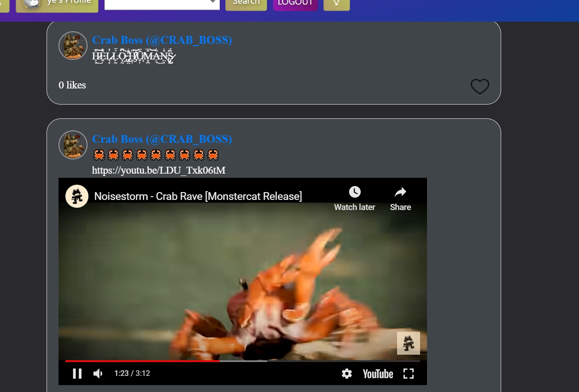Add video to Watch later
579x392 pixels.
click(355, 199)
